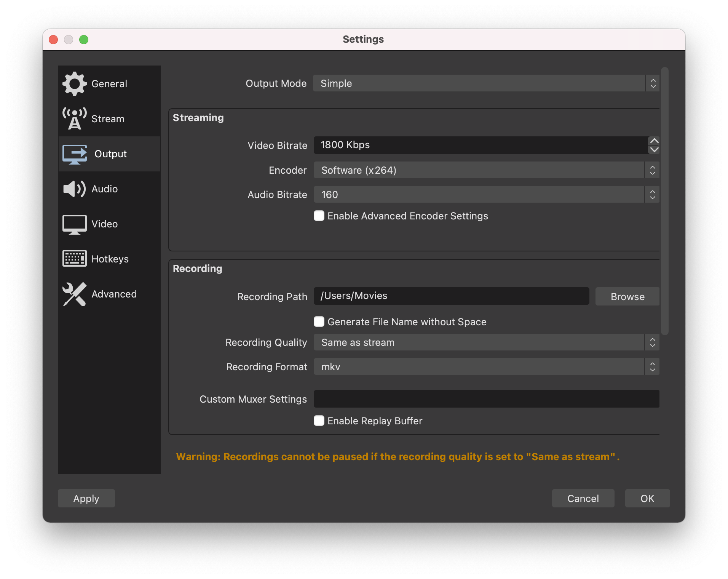Click the settings panel vertical scrollbar
The height and width of the screenshot is (579, 728).
tap(665, 201)
